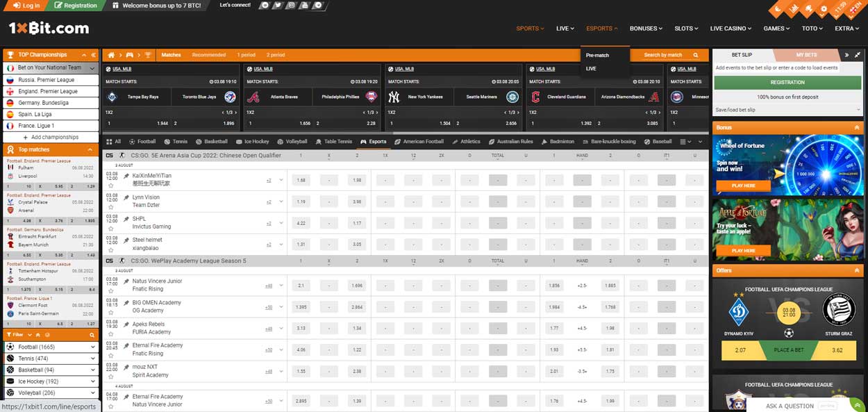Open the Save/load bet slip dropdown
Viewport: 868px width, 412px height.
(x=787, y=110)
